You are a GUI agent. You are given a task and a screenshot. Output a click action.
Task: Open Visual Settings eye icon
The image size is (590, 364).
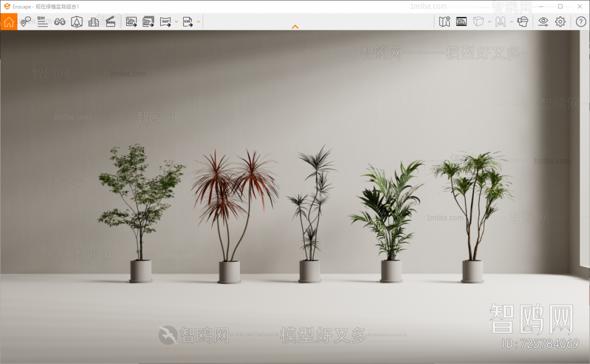point(543,22)
